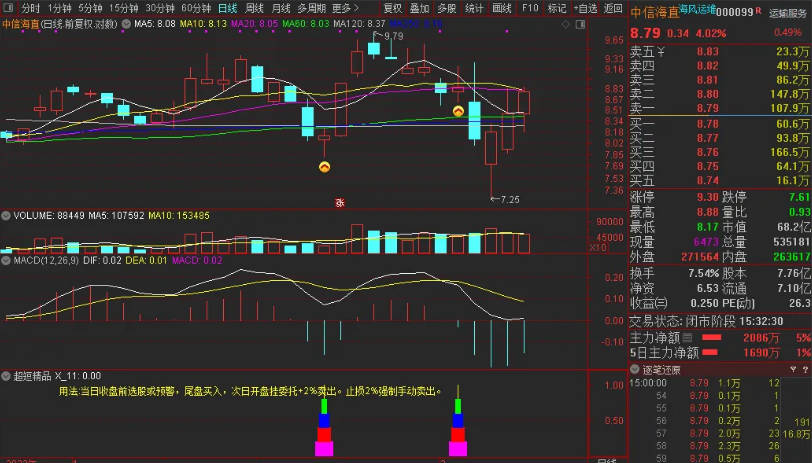The width and height of the screenshot is (812, 463).
Task: Click the 标记 mark button
Action: 557,8
